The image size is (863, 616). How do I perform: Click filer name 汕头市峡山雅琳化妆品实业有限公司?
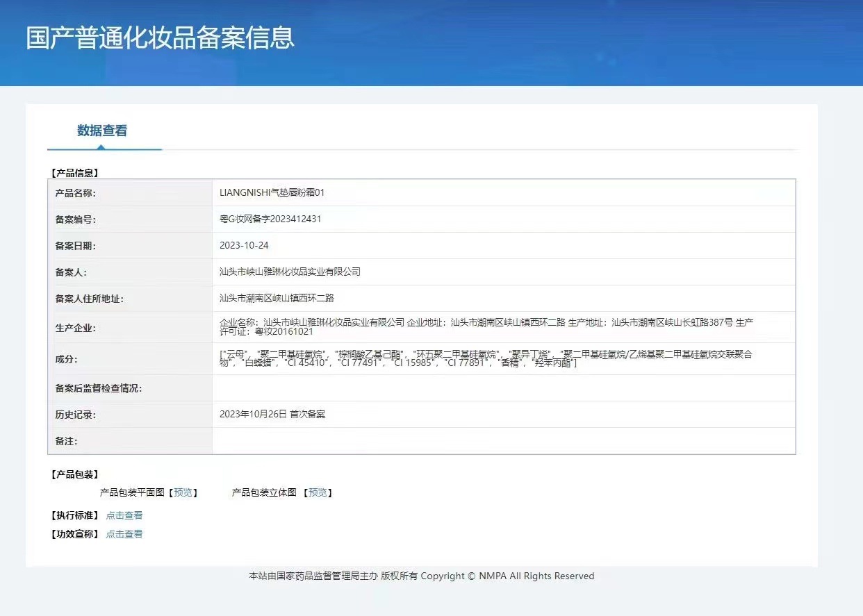pyautogui.click(x=290, y=272)
